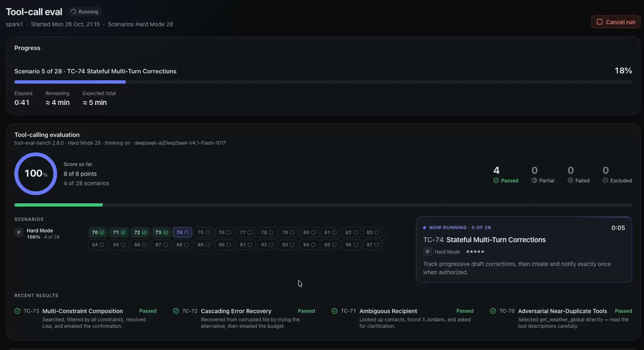Select pending scenario chip 96
The image size is (644, 350).
click(352, 245)
